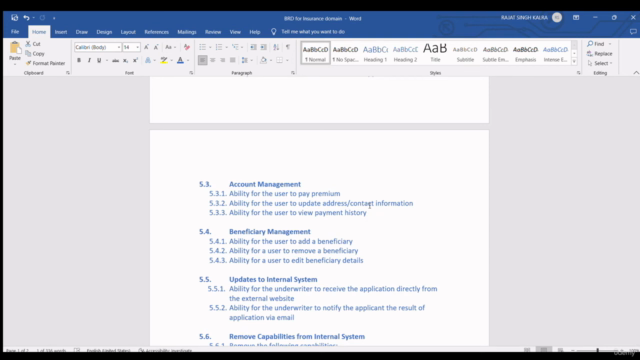Open the Paragraph dialog launcher
Screen dimensions: 640x360
[x=293, y=73]
